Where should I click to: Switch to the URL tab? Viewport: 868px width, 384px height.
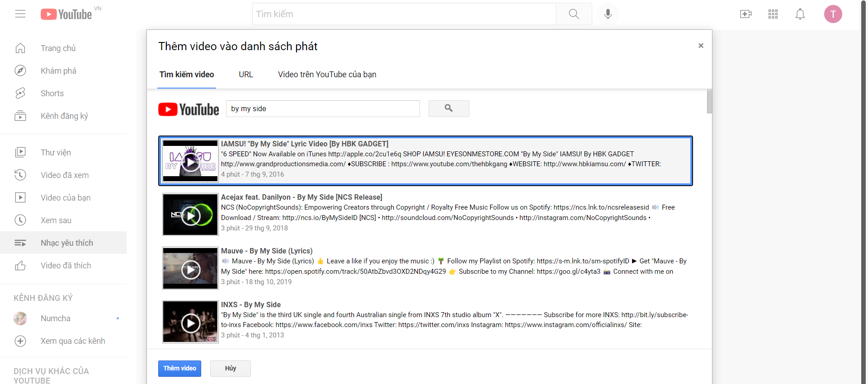[246, 75]
